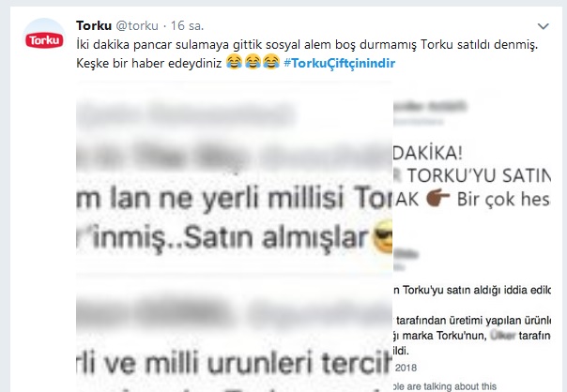Click the '2018' date in the embedded tweet
Image resolution: width=567 pixels, height=392 pixels.
coord(406,368)
